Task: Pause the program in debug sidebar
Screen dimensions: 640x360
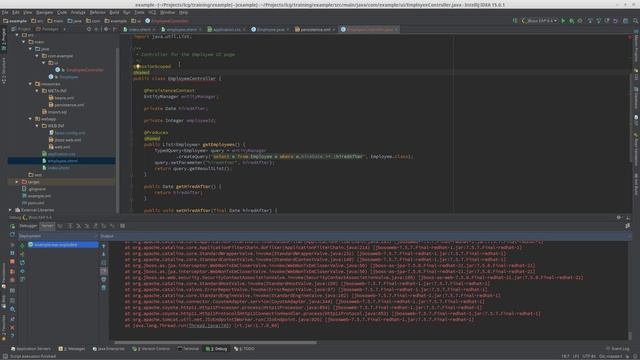Action: point(12,253)
